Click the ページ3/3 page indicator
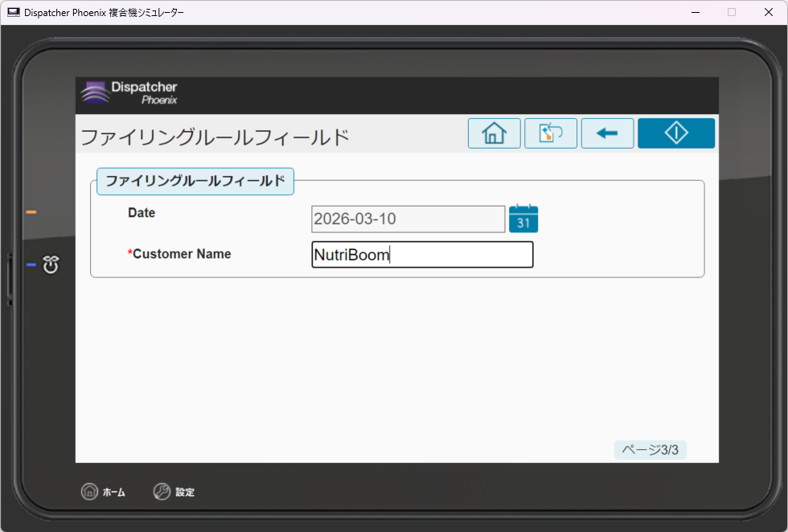788x532 pixels. pos(650,450)
